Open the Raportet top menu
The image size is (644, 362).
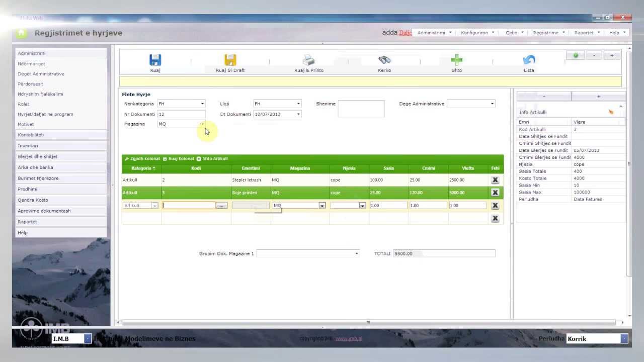coord(587,33)
